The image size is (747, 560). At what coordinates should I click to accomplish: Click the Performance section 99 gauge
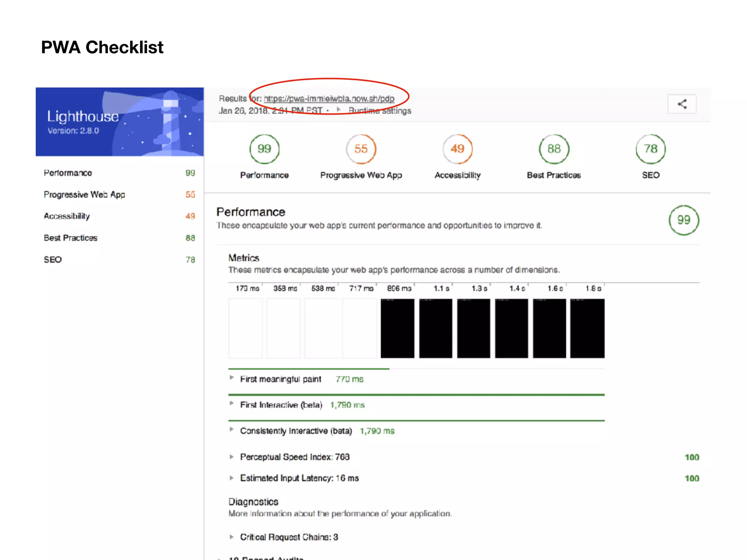point(684,220)
